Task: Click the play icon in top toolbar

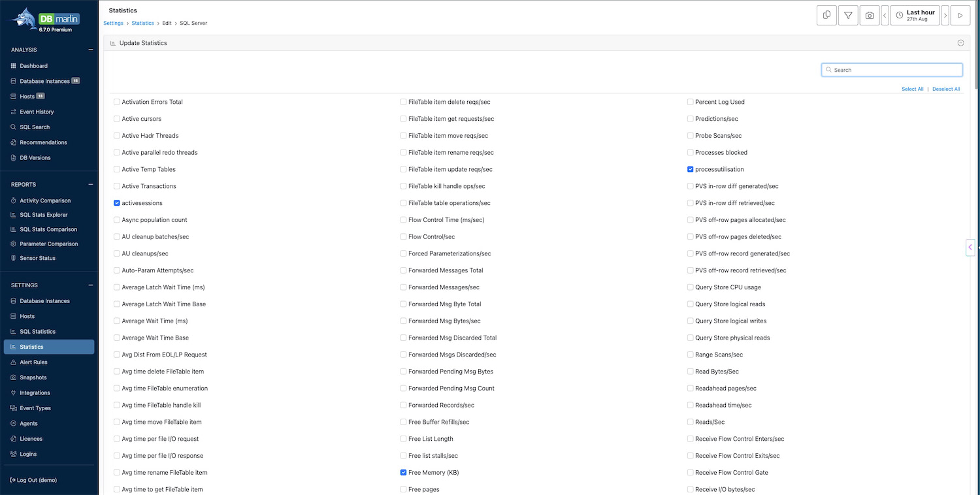Action: 960,15
